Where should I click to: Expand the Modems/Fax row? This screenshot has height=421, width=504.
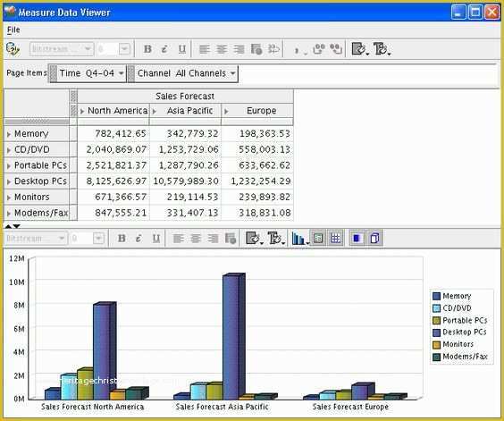click(9, 214)
